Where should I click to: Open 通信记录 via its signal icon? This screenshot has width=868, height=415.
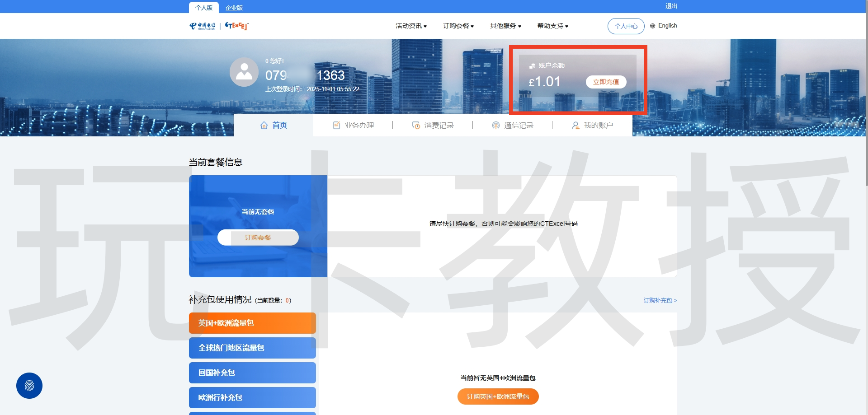pyautogui.click(x=495, y=125)
